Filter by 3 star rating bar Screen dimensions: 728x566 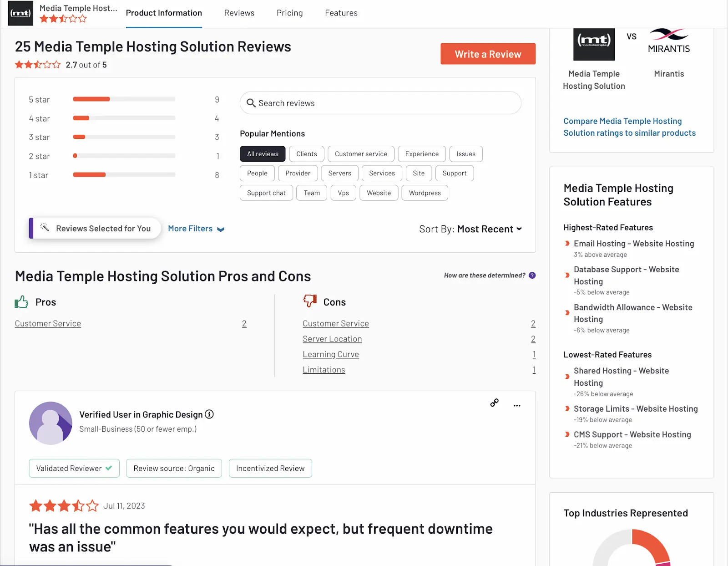[x=124, y=137]
